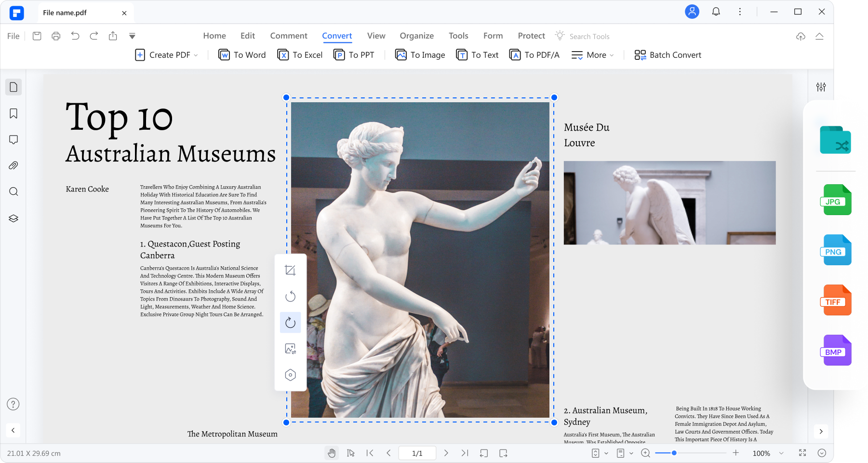Click the Save icon
Image resolution: width=868 pixels, height=463 pixels.
[37, 36]
